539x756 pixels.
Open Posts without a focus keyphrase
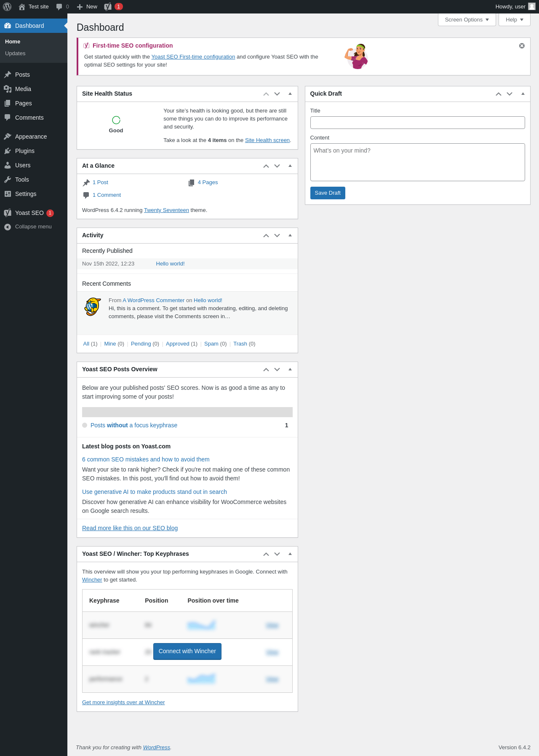coord(134,425)
